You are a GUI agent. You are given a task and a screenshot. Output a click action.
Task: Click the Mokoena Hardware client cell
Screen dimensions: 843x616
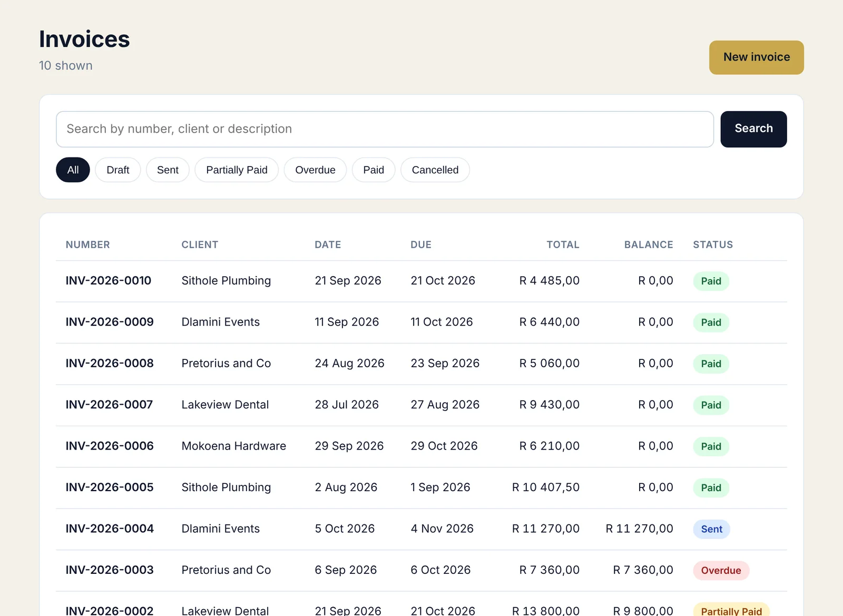234,446
